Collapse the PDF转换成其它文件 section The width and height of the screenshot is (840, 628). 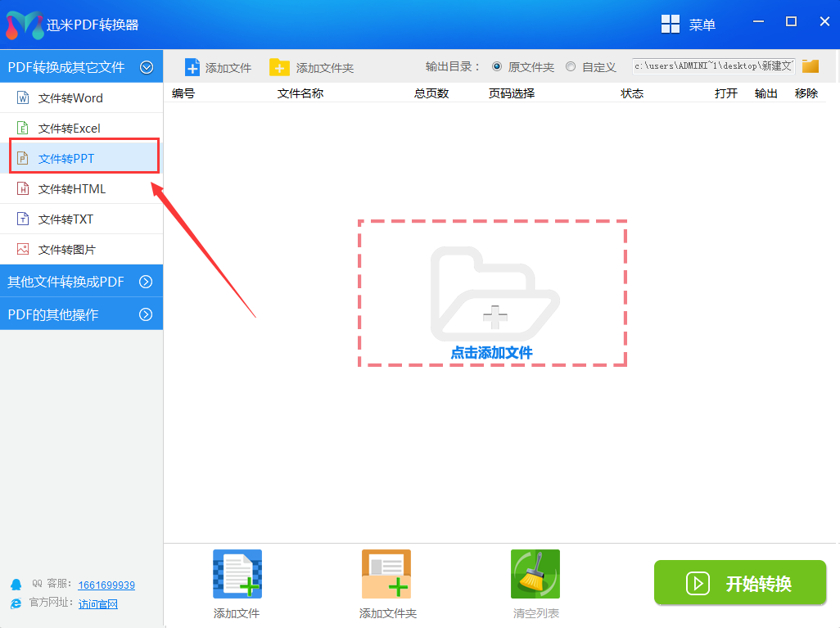pyautogui.click(x=147, y=67)
